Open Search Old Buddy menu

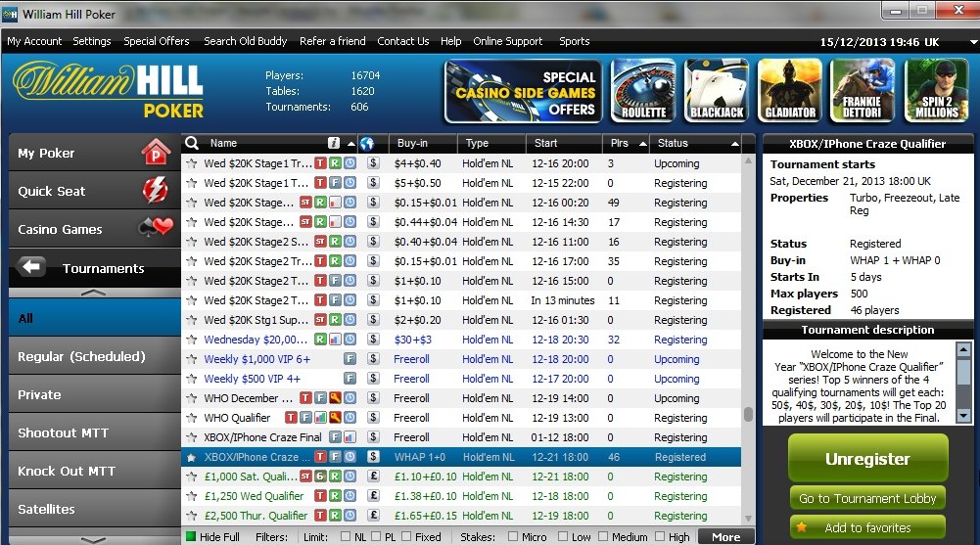click(246, 41)
